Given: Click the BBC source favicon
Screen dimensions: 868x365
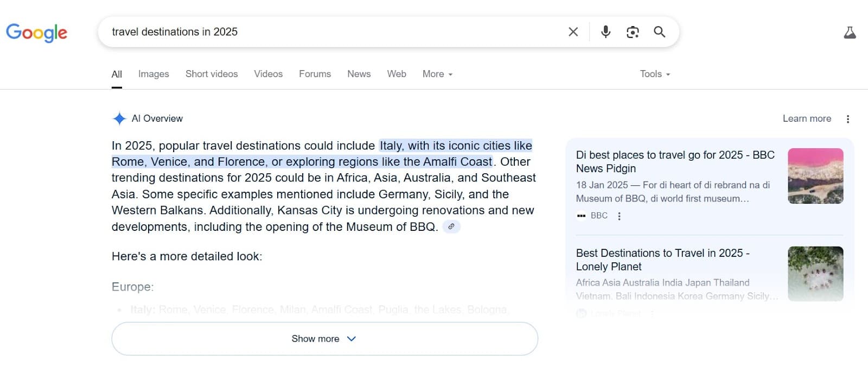Looking at the screenshot, I should 581,216.
